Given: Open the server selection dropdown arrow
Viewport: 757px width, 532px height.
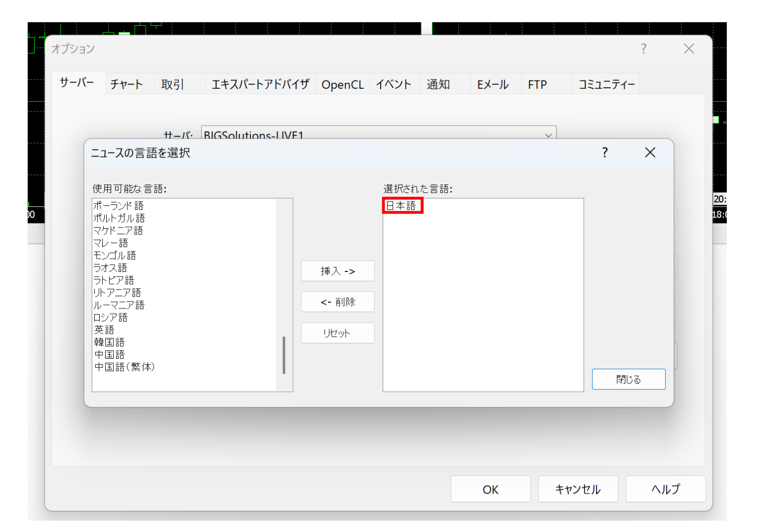Looking at the screenshot, I should tap(548, 135).
